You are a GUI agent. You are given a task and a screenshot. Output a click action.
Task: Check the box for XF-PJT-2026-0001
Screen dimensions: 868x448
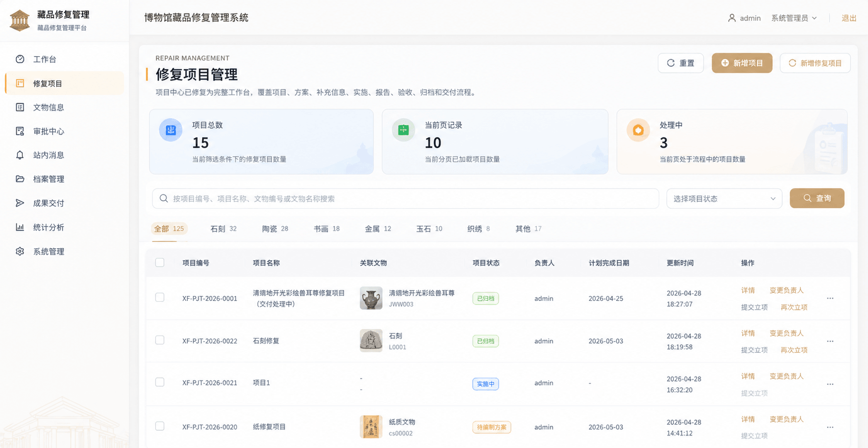(x=160, y=298)
